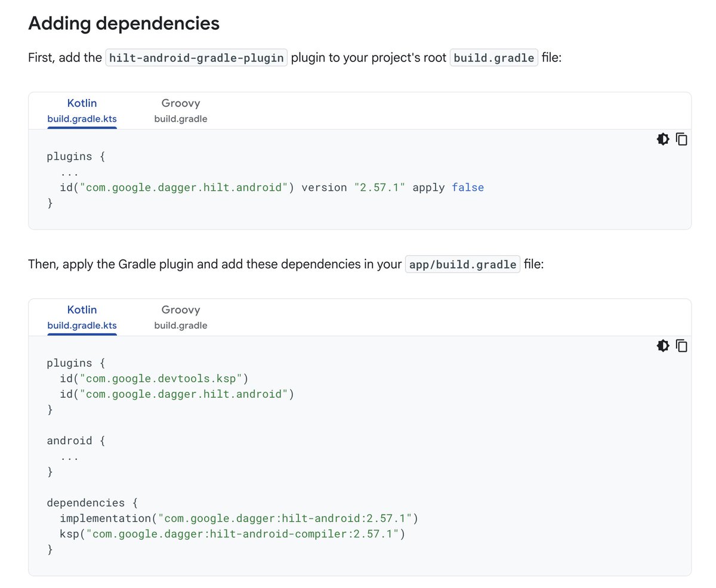Copy the root build.gradle plugins code snippet

tap(681, 140)
